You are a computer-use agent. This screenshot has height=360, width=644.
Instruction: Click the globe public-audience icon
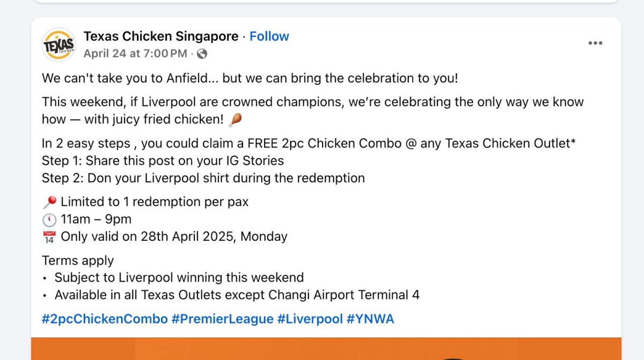[x=202, y=54]
